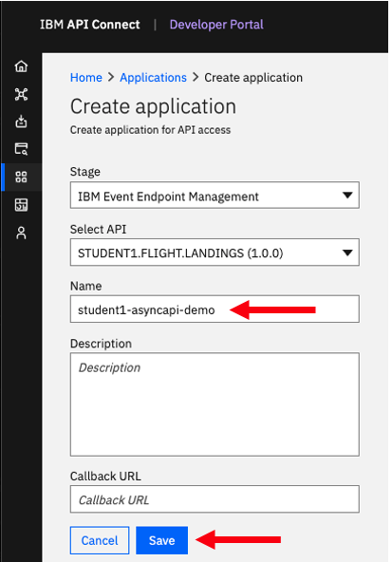
Task: Click the Cancel button
Action: [x=100, y=540]
